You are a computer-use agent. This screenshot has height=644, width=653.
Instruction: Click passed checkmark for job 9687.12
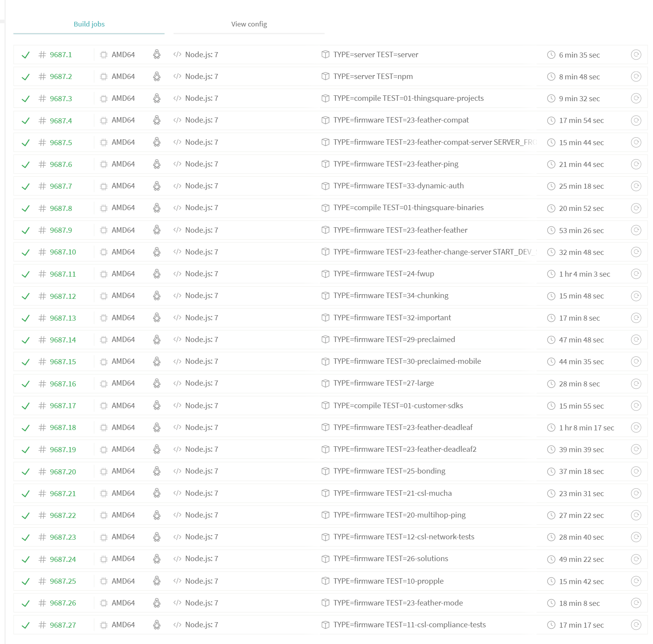click(x=26, y=296)
